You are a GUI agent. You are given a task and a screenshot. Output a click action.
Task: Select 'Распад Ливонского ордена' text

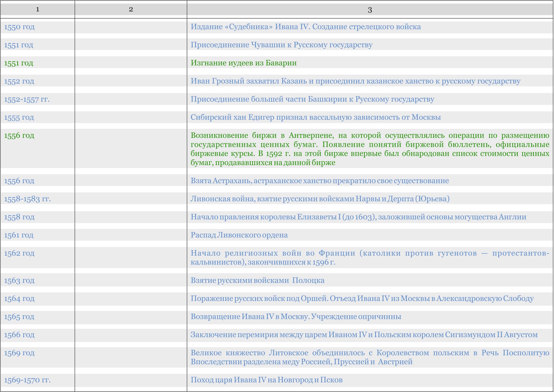[x=239, y=235]
